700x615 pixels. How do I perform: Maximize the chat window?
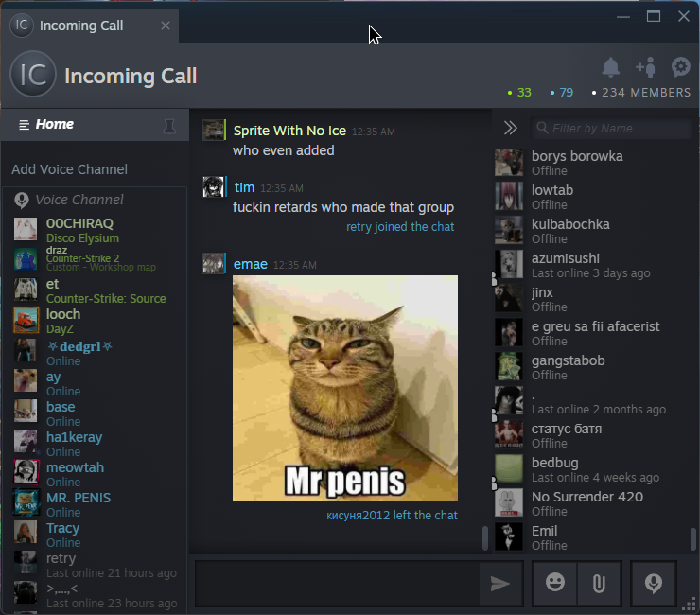click(654, 16)
